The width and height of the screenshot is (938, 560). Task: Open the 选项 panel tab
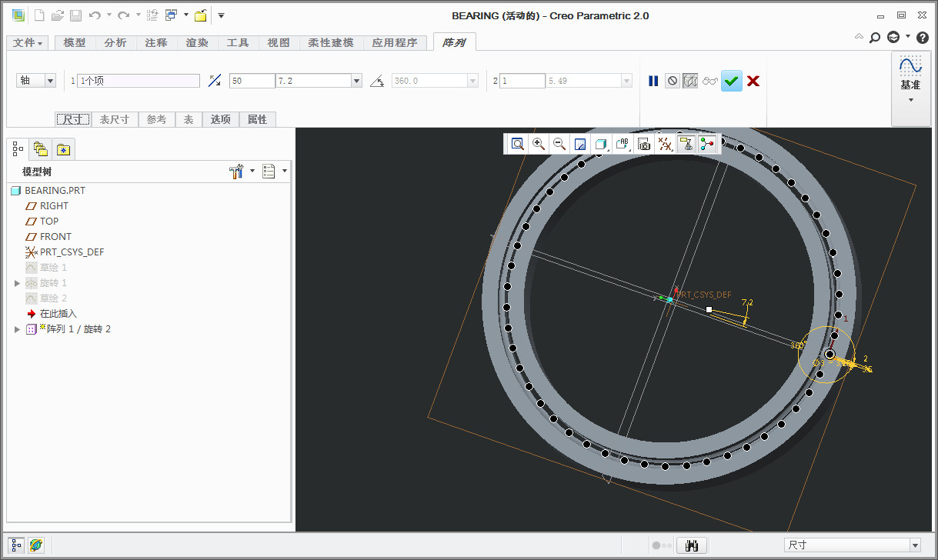221,119
